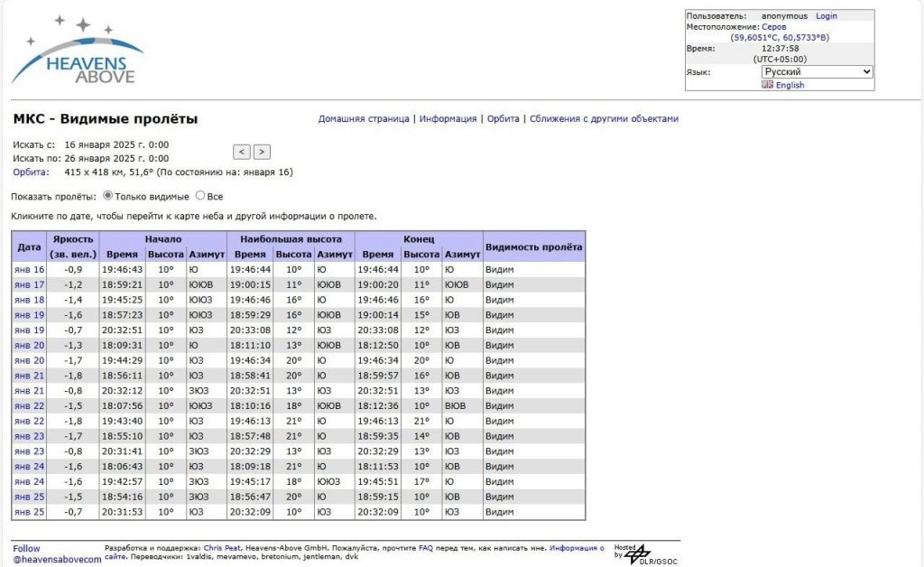This screenshot has width=924, height=567.
Task: Follow @heavensabovecom link
Action: [x=56, y=560]
